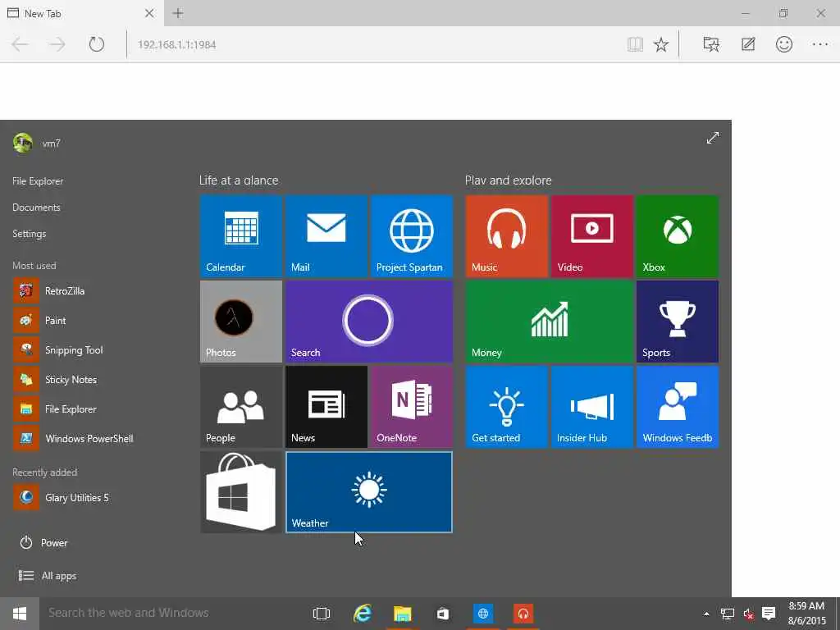The image size is (840, 630).
Task: Open File Explorer link at top of Start menu
Action: [x=38, y=181]
